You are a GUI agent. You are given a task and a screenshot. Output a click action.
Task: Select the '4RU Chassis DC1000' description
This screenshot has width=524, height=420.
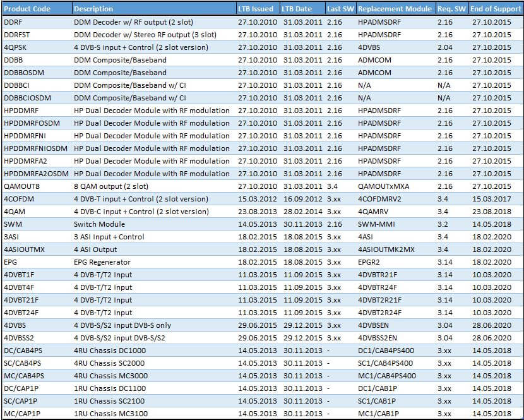pyautogui.click(x=110, y=351)
